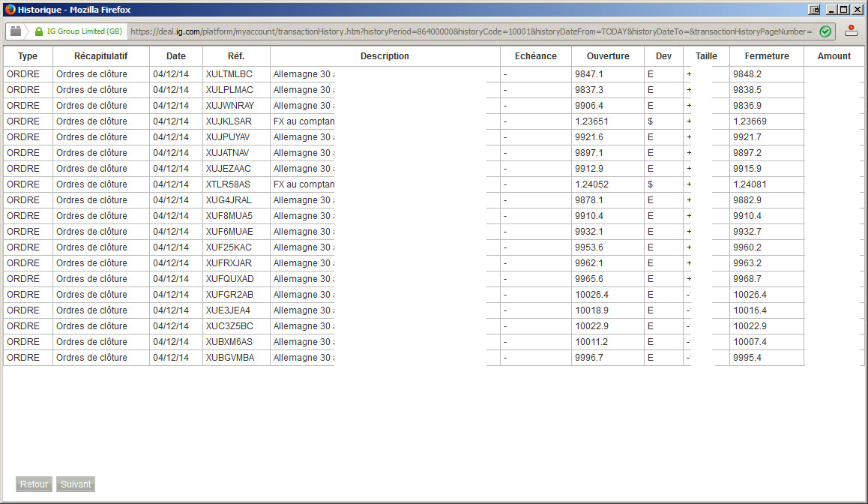The width and height of the screenshot is (868, 504).
Task: Click closing value 9836.9
Action: (x=747, y=106)
